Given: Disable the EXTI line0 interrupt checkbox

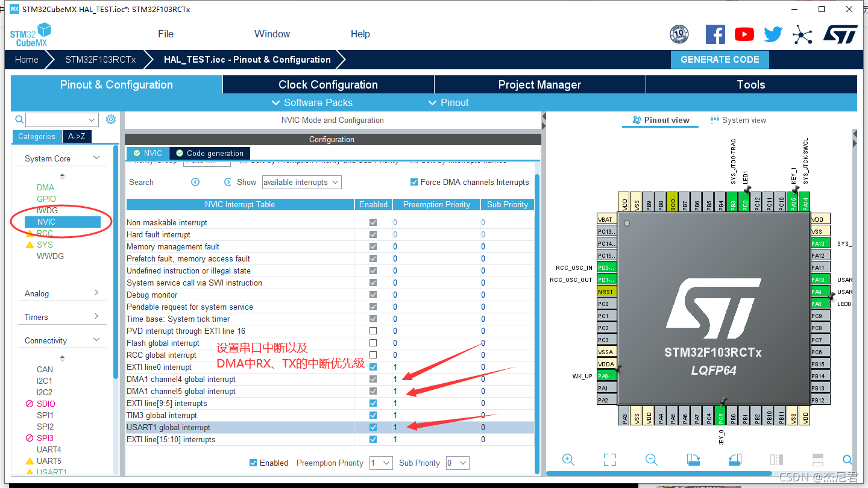Looking at the screenshot, I should click(x=373, y=367).
